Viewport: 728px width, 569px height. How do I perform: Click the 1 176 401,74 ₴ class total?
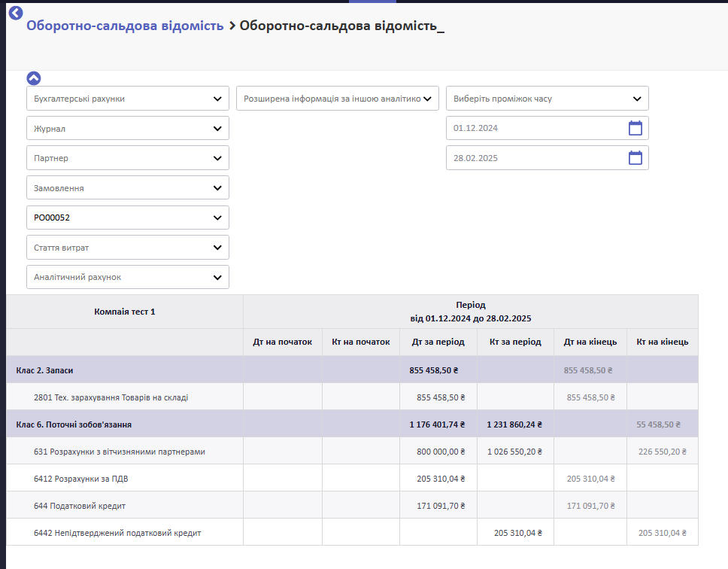click(437, 424)
